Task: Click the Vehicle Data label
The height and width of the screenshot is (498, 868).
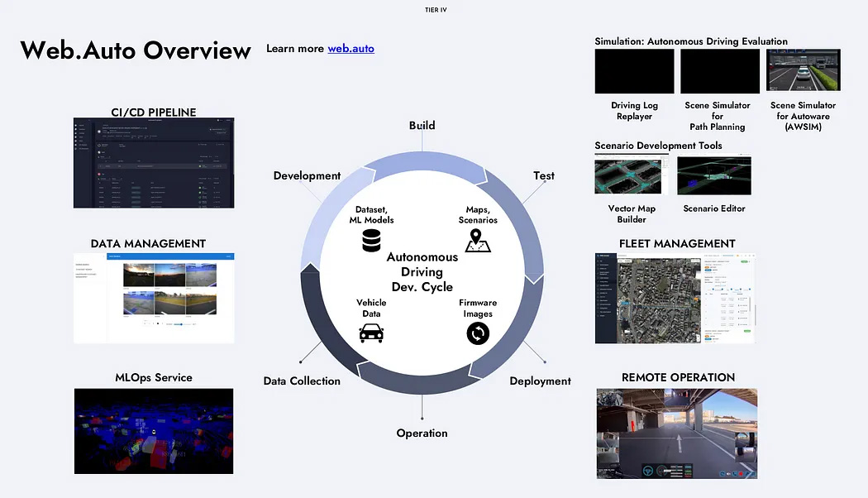Action: [371, 308]
